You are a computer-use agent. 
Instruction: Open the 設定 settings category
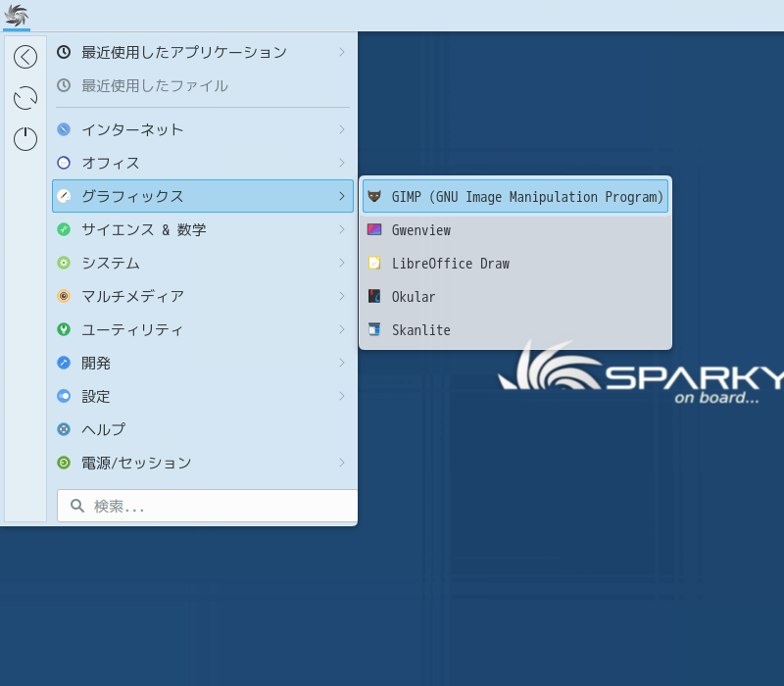tap(96, 396)
